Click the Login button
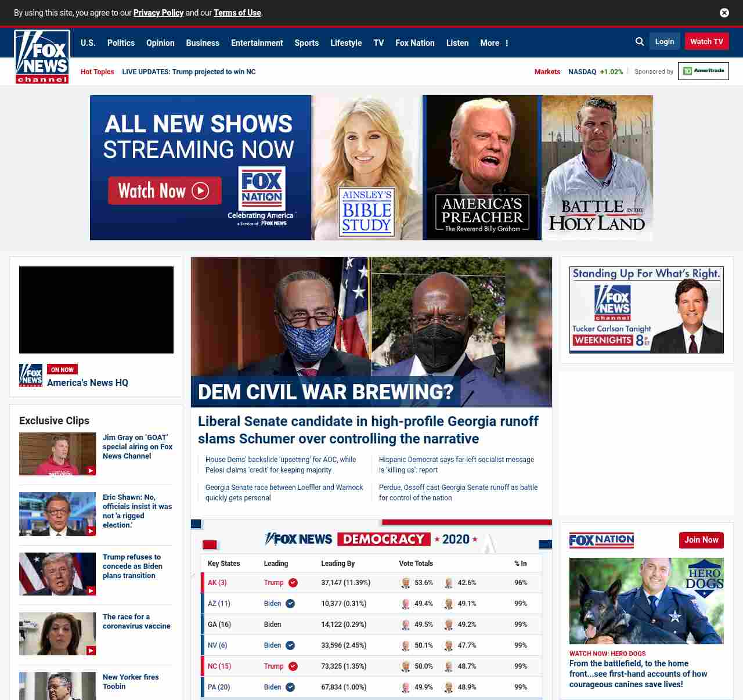 pos(665,42)
